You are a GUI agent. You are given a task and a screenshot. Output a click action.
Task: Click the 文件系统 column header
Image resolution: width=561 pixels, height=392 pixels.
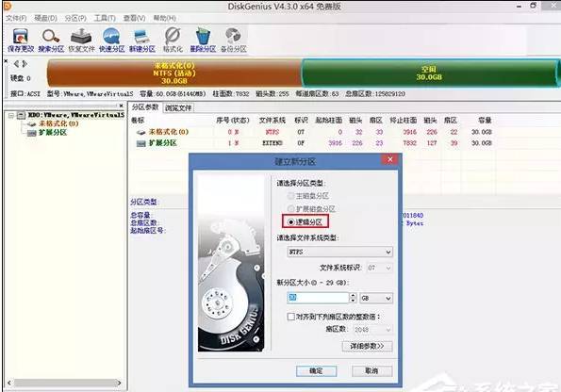[x=272, y=121]
